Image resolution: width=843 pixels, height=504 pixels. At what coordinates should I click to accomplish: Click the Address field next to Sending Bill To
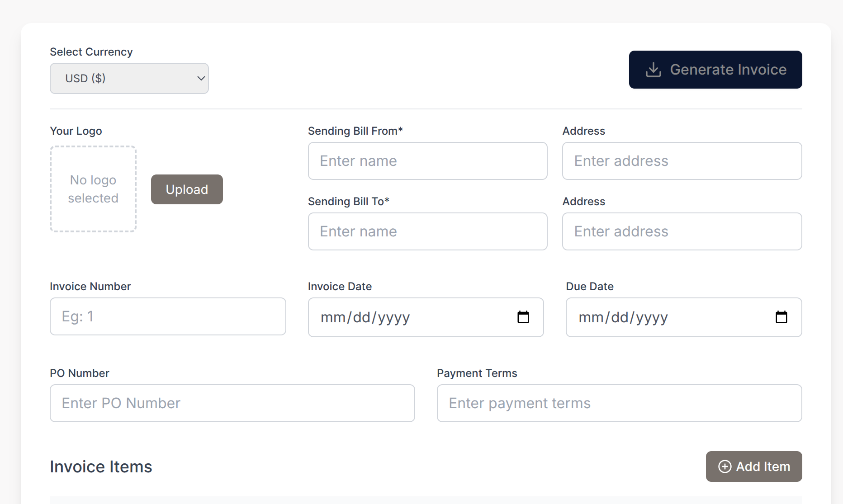point(682,231)
